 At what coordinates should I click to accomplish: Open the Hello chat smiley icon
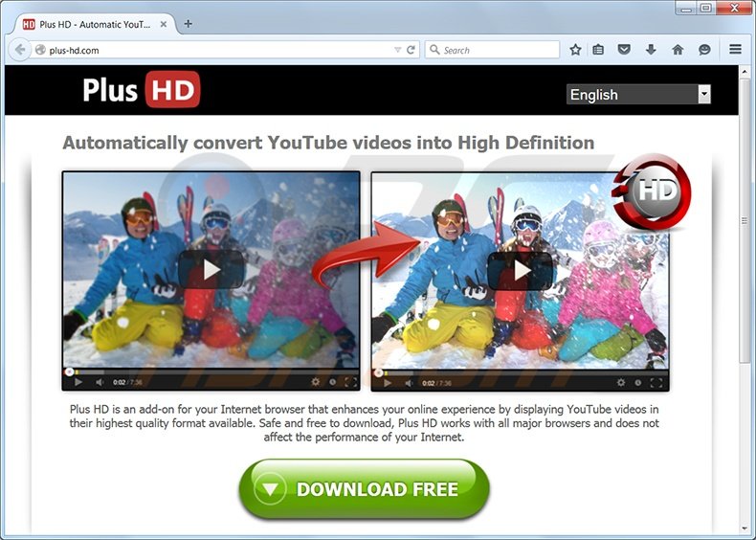coord(704,50)
